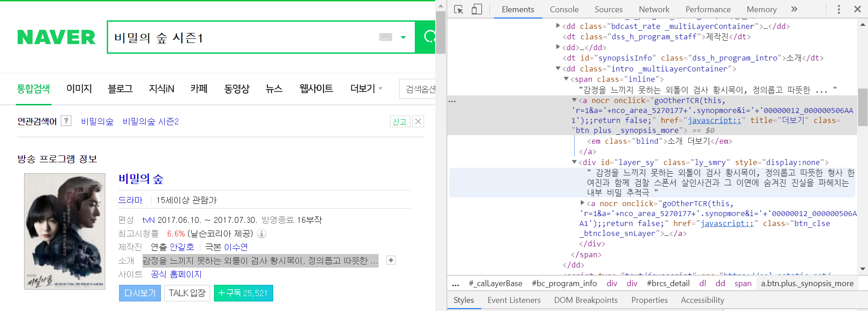Select the Elements tab
This screenshot has height=311, width=868.
click(518, 9)
